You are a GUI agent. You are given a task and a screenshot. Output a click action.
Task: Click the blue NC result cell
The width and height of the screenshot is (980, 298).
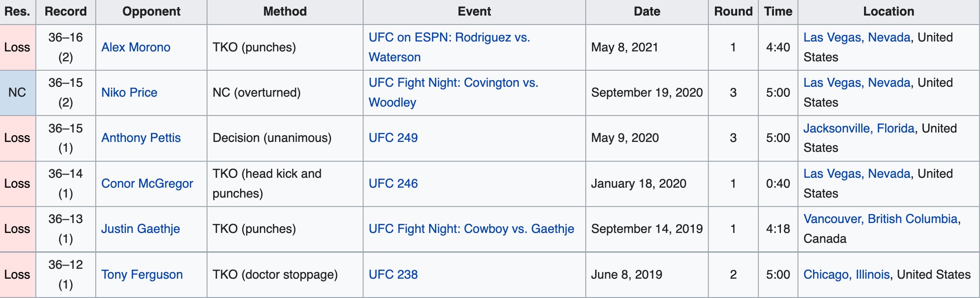point(17,93)
